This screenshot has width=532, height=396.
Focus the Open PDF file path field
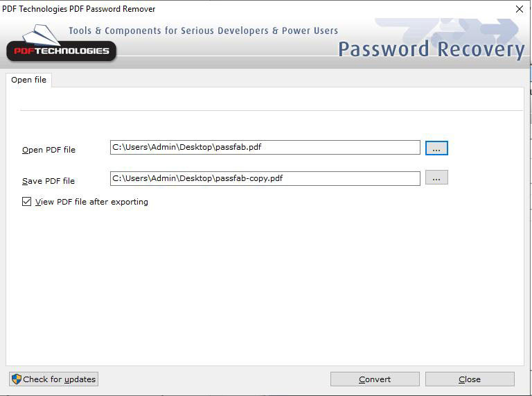point(265,148)
